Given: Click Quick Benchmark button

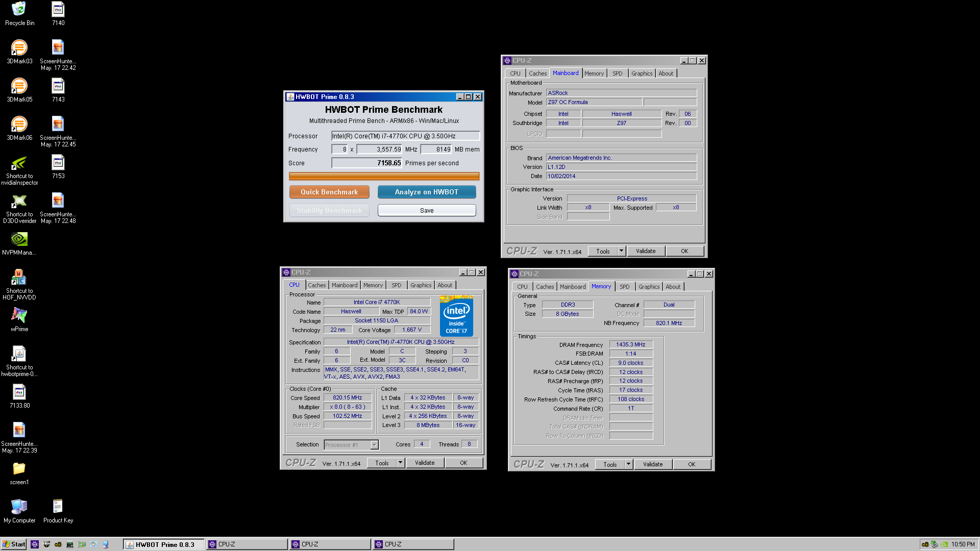Looking at the screenshot, I should click(329, 192).
